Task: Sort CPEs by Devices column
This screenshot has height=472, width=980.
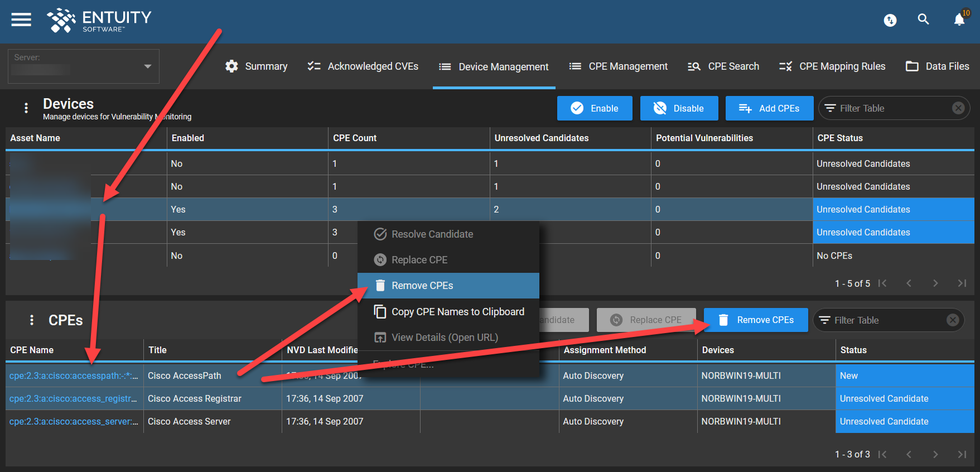Action: click(x=766, y=350)
